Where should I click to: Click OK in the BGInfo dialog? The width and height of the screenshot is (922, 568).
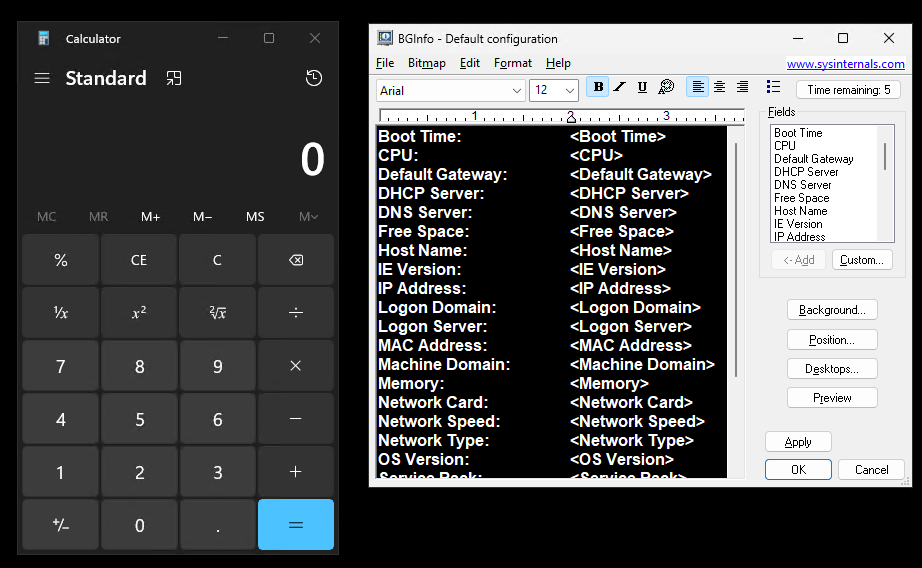(x=798, y=470)
